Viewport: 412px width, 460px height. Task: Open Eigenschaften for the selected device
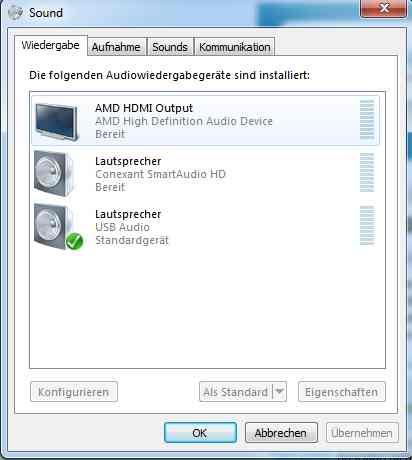342,392
